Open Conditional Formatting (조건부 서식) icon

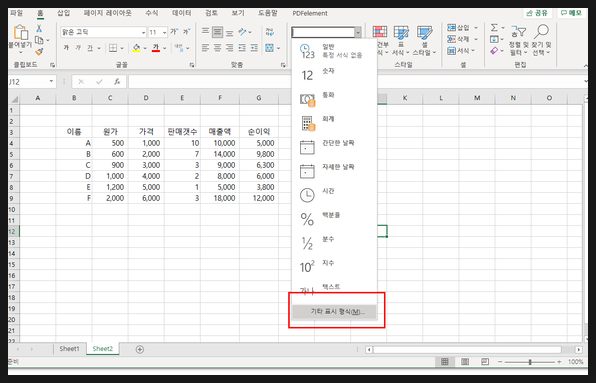click(x=380, y=33)
